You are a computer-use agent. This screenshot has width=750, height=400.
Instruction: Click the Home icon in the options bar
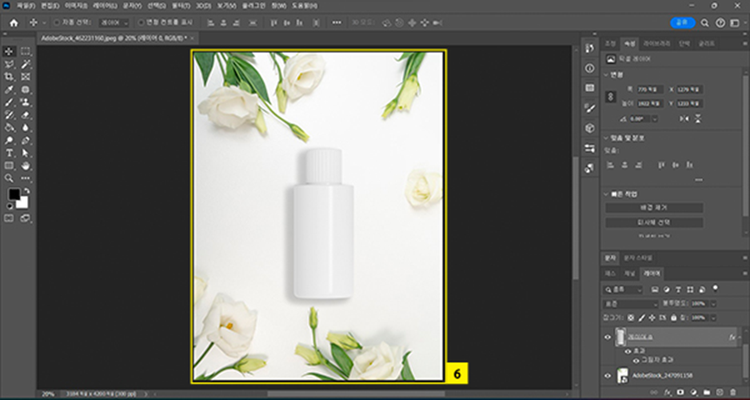(x=14, y=22)
